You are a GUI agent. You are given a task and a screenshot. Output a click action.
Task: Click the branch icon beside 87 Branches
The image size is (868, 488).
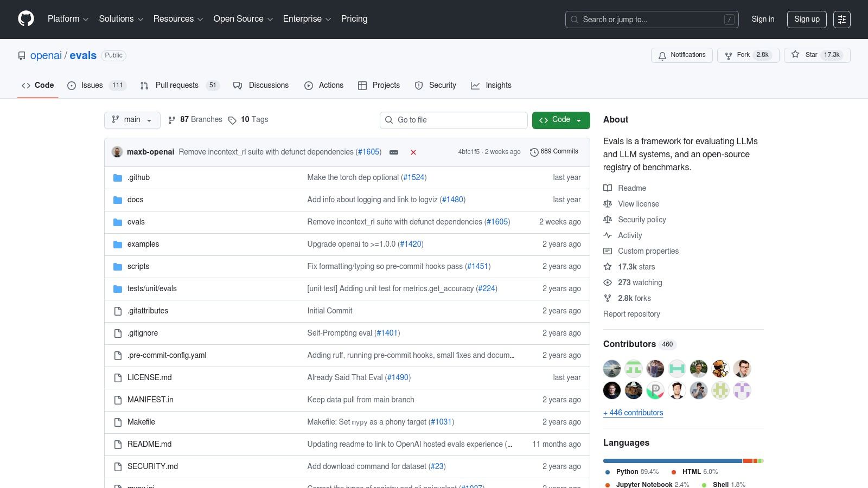click(x=172, y=120)
